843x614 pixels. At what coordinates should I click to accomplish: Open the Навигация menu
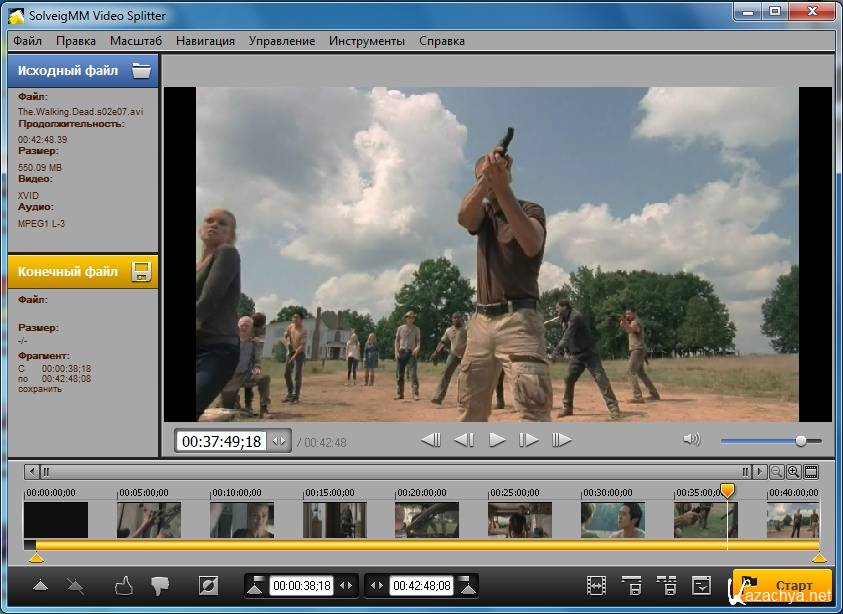[x=205, y=41]
